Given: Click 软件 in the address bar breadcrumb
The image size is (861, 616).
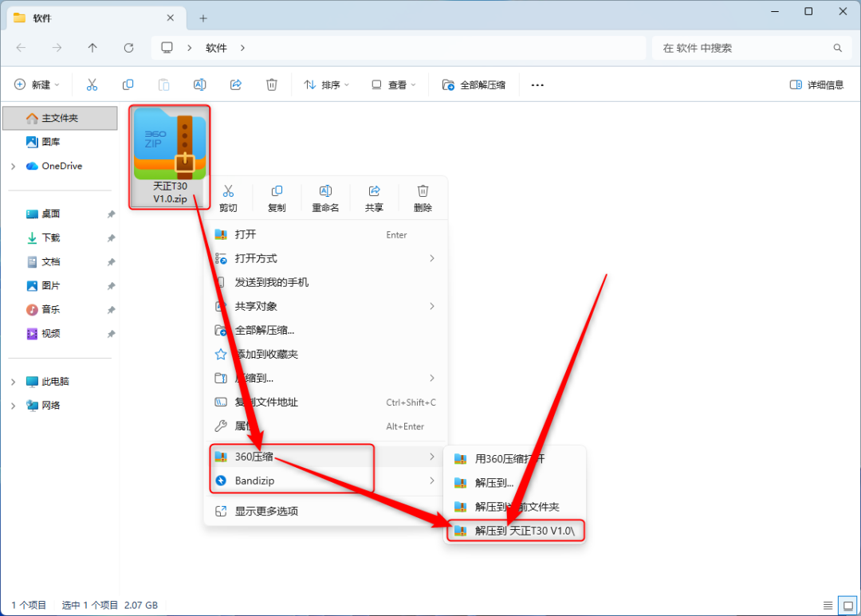Looking at the screenshot, I should [216, 48].
